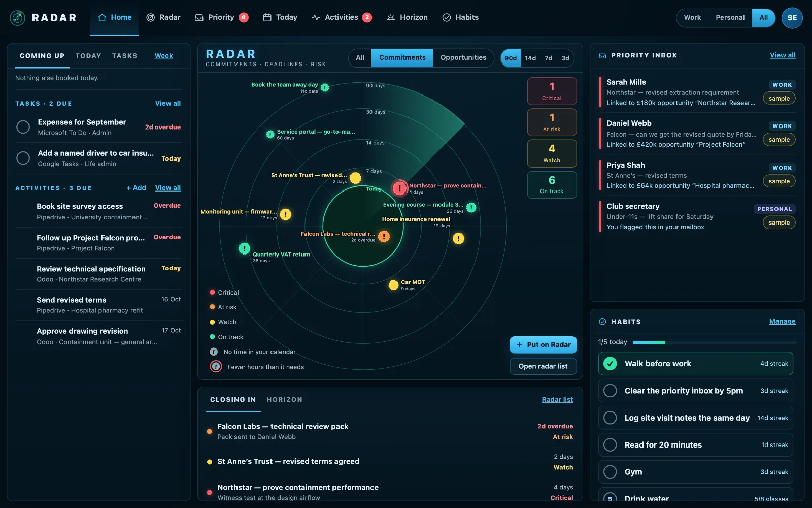Viewport: 812px width, 508px height.
Task: Open the On track count card
Action: pyautogui.click(x=552, y=184)
